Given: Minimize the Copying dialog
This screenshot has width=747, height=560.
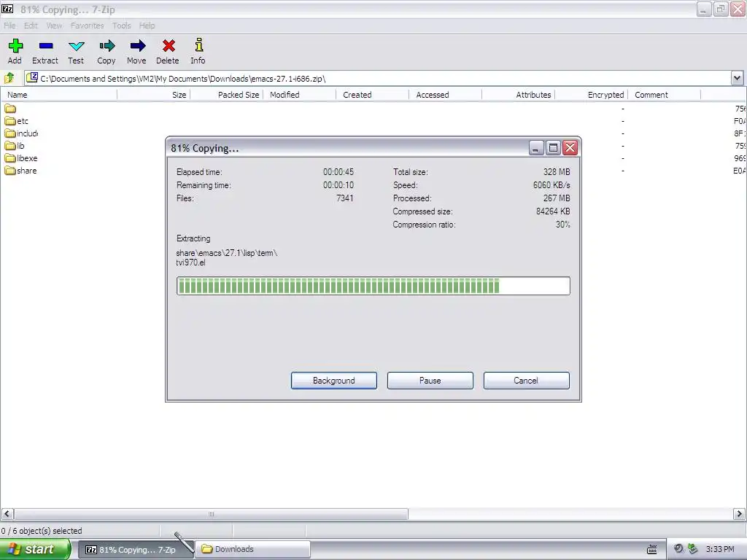Looking at the screenshot, I should [x=536, y=148].
